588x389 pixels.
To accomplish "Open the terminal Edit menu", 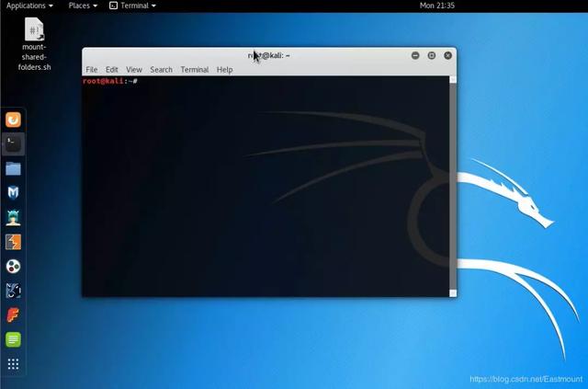I will click(x=112, y=70).
